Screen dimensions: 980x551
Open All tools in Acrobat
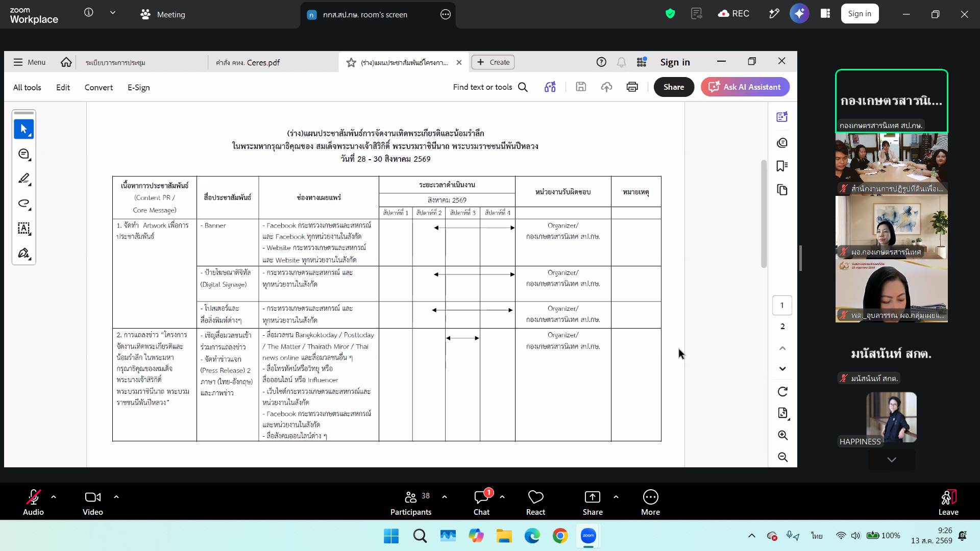(x=27, y=87)
